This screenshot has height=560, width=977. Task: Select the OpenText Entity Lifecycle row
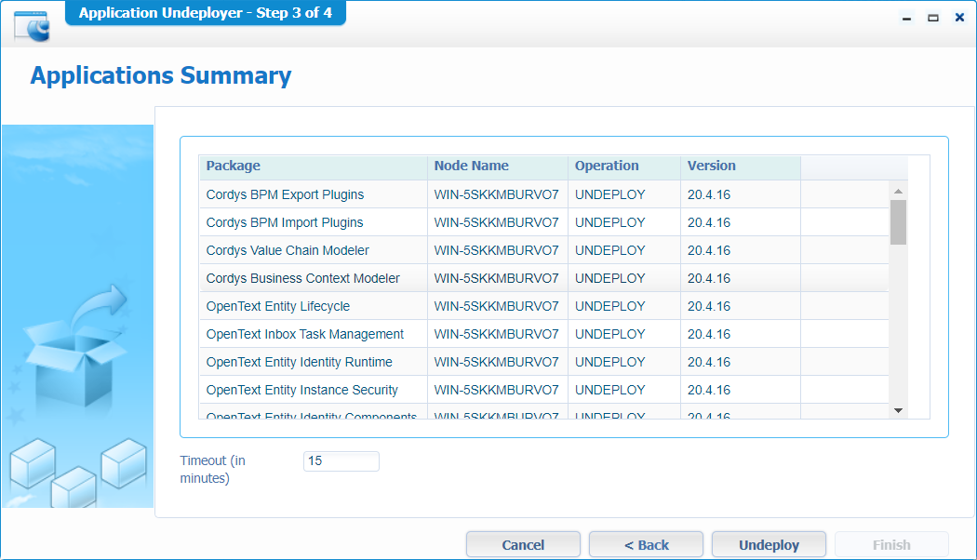pos(544,306)
